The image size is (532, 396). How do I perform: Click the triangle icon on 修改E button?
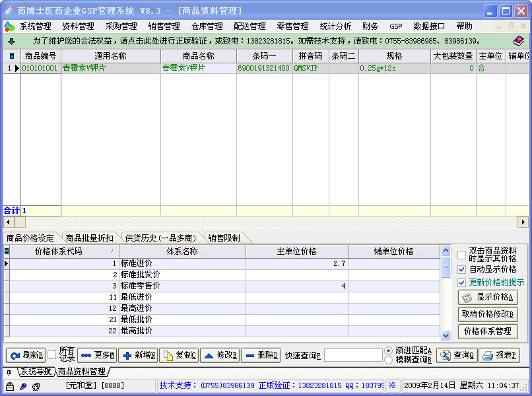click(x=209, y=356)
